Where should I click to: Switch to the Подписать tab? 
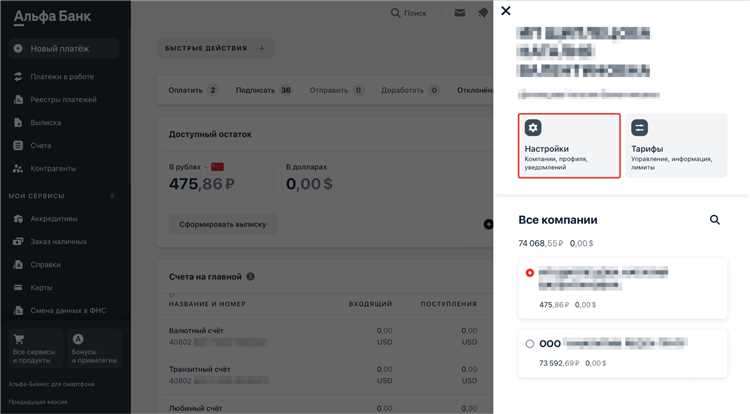263,90
